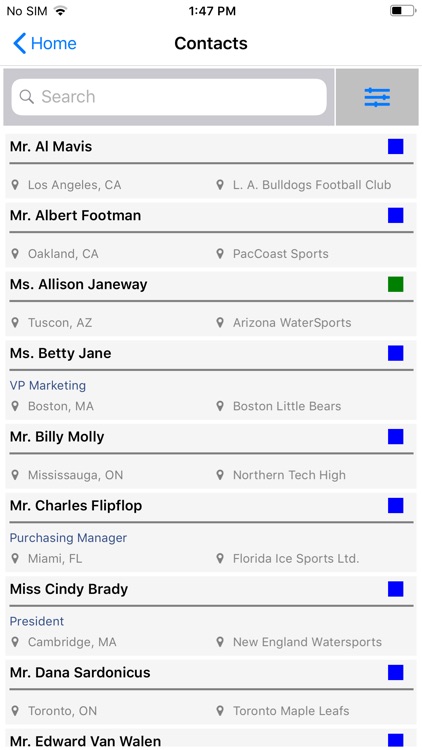Select Mr. Charles Flipflop entry
The image size is (422, 750).
(211, 532)
